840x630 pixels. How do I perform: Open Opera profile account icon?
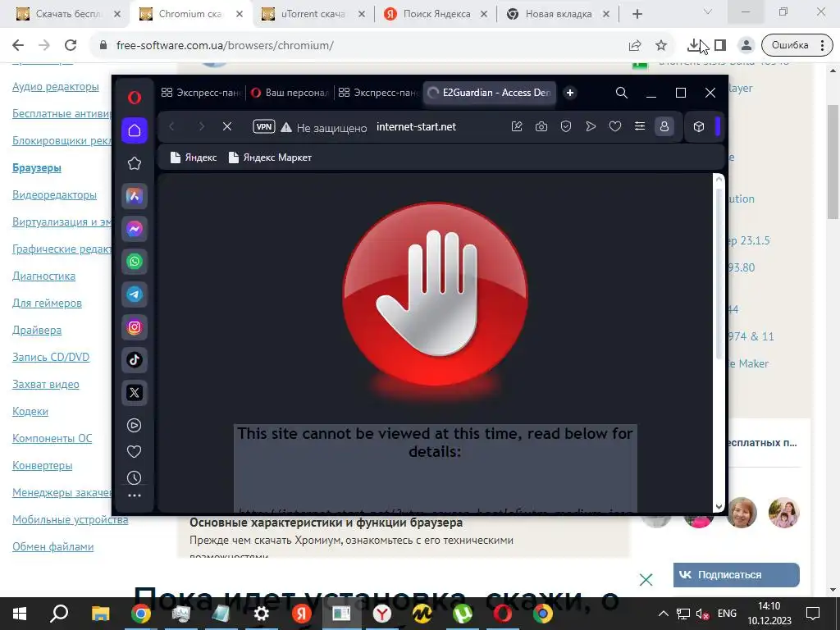[x=664, y=126]
